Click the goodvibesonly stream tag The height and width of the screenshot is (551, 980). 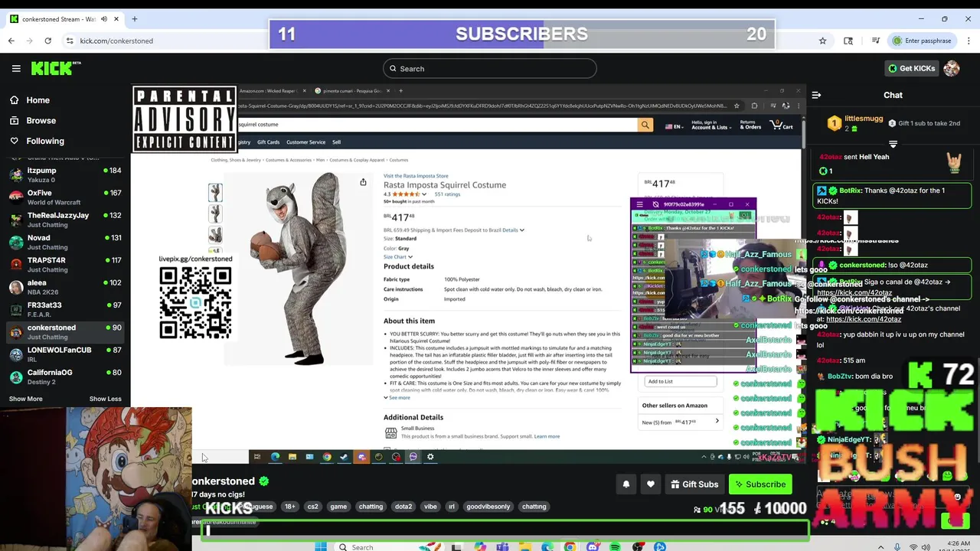pyautogui.click(x=488, y=507)
